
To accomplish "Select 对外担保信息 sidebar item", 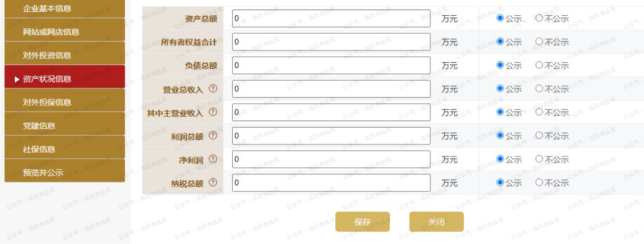I will [65, 102].
